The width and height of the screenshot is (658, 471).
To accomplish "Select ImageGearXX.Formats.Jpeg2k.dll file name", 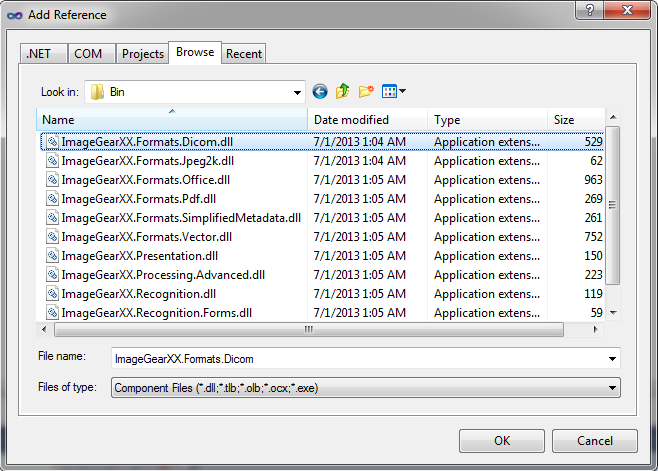I will coord(148,161).
